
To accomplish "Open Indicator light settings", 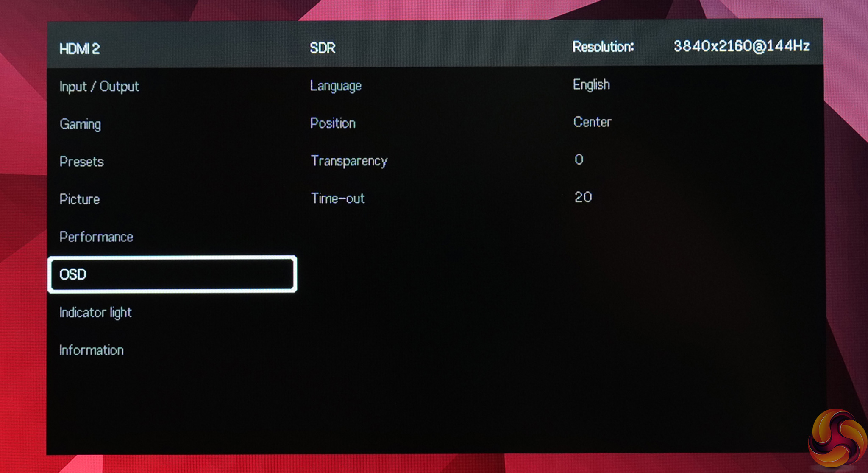I will click(x=95, y=313).
